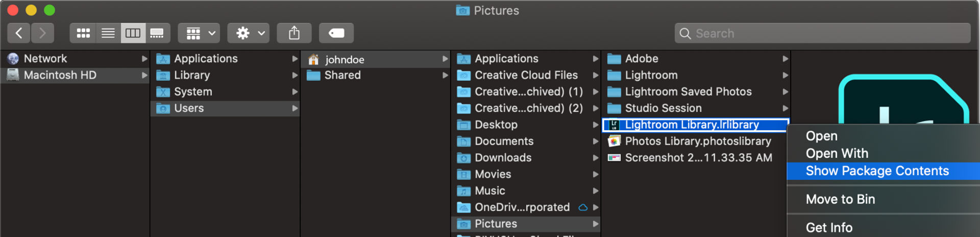
Task: Click the OneDrive cloud status icon
Action: pos(583,207)
